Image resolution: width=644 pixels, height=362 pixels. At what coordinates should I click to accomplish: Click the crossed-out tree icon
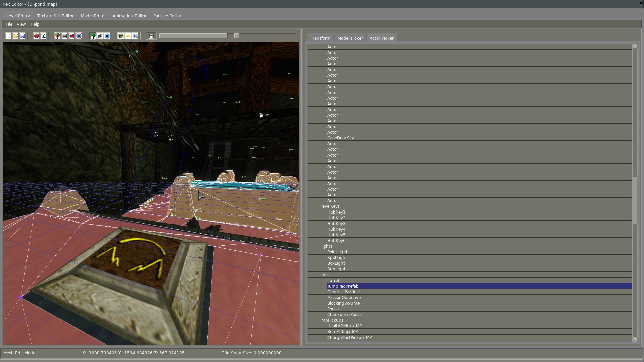coord(58,36)
